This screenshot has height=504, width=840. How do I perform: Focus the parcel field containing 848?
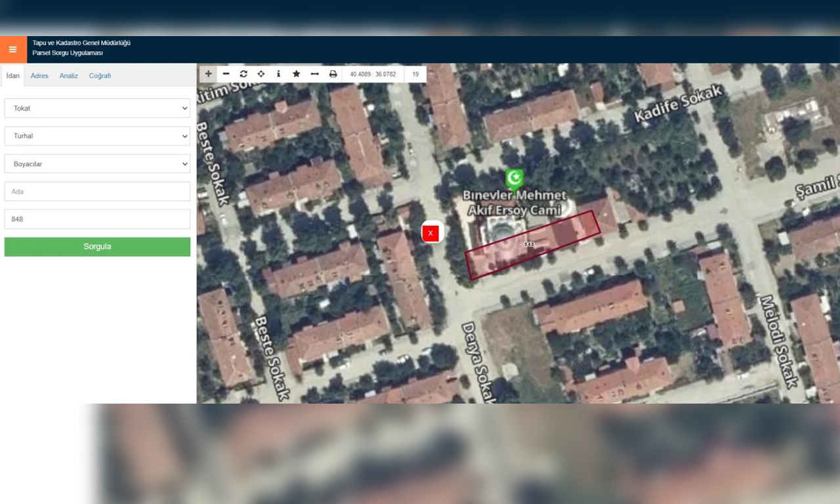[97, 219]
